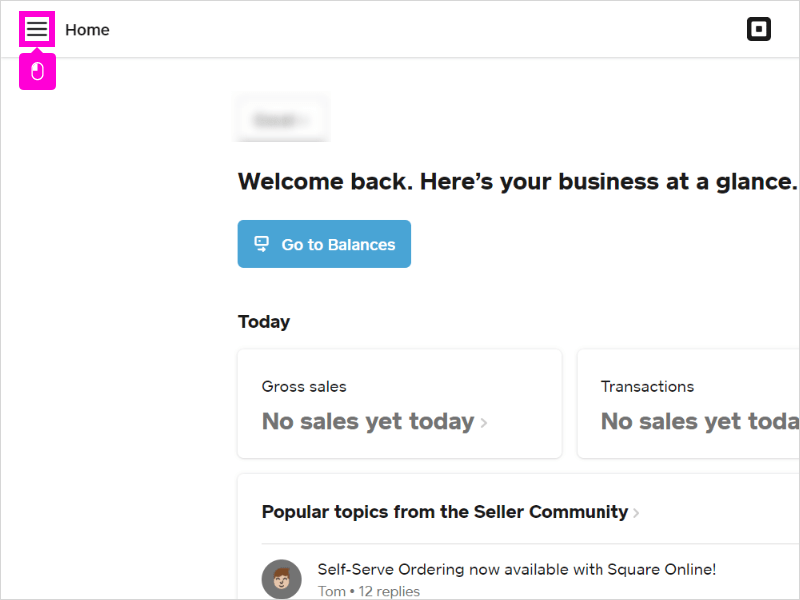Select the Gross sales summary card
800x600 pixels.
[399, 403]
